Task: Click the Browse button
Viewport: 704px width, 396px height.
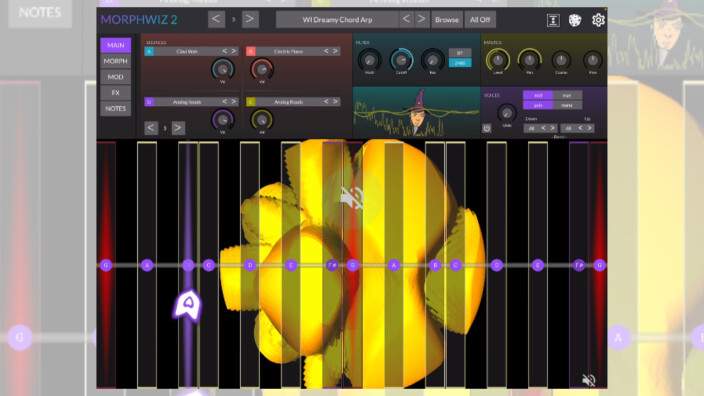Action: coord(447,20)
